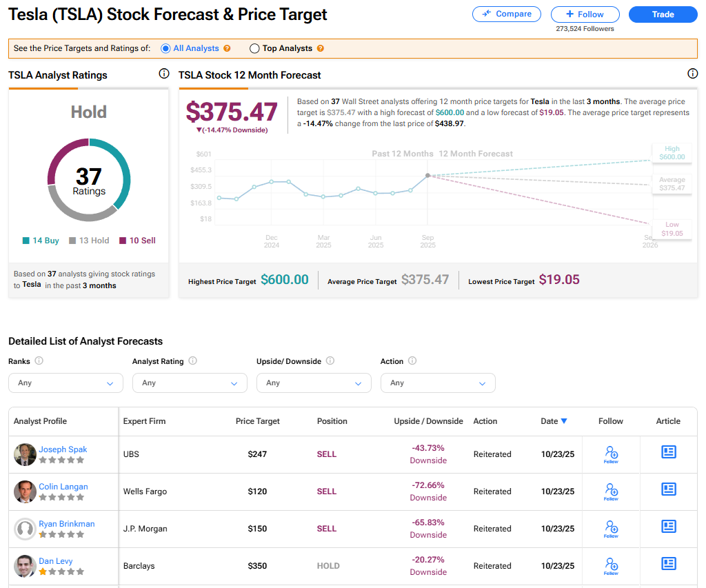Viewport: 706px width, 588px height.
Task: Click info icon beside TSLA Stock 12 Month Forecast
Action: pyautogui.click(x=692, y=74)
